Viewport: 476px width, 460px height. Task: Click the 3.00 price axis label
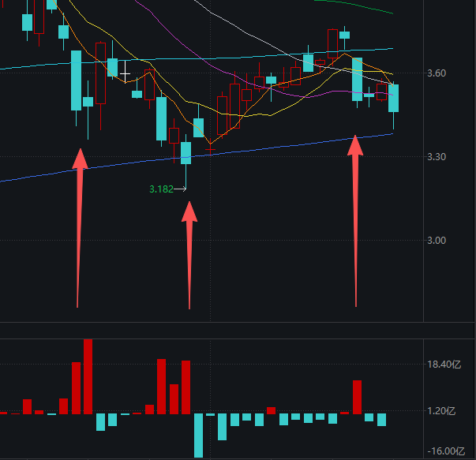pos(437,241)
